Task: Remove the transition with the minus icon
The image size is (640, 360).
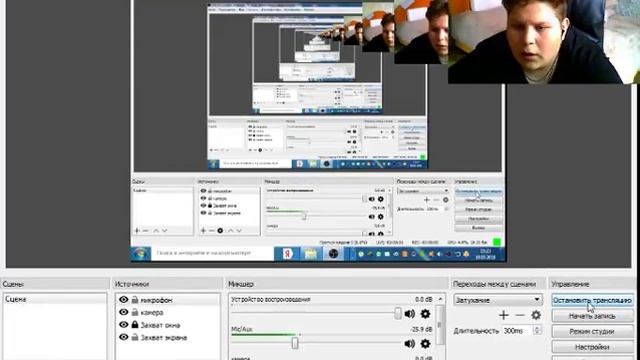Action: click(x=520, y=315)
